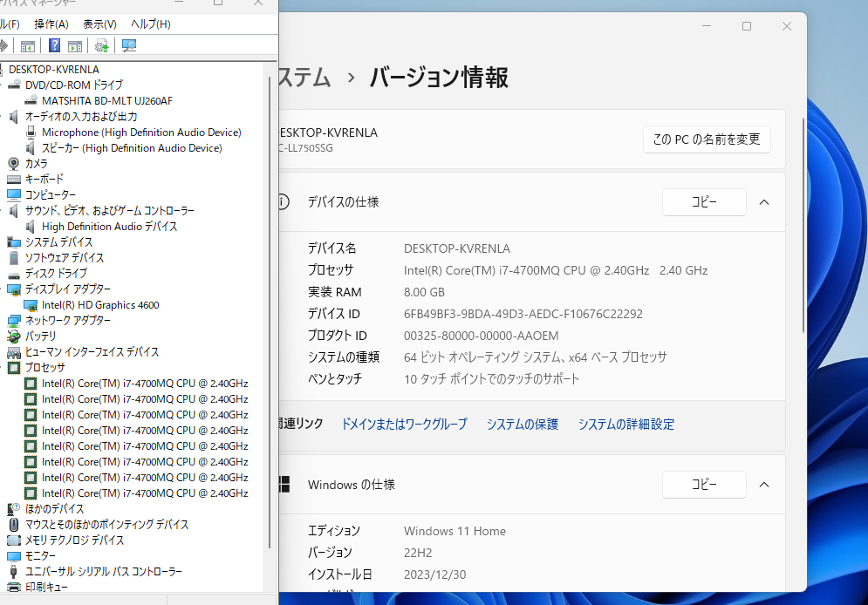Toggle the show/hide console tree toolbar icon
The width and height of the screenshot is (868, 605).
coord(28,46)
